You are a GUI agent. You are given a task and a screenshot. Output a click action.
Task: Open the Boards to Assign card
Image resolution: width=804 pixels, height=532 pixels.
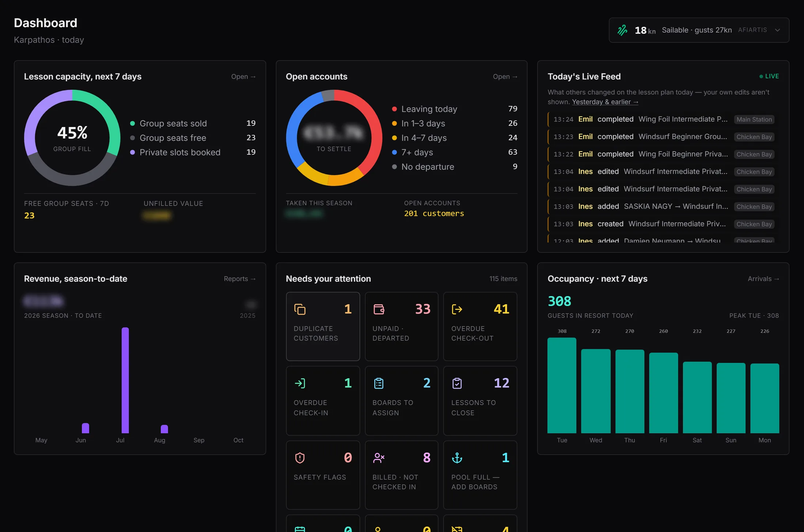(402, 401)
